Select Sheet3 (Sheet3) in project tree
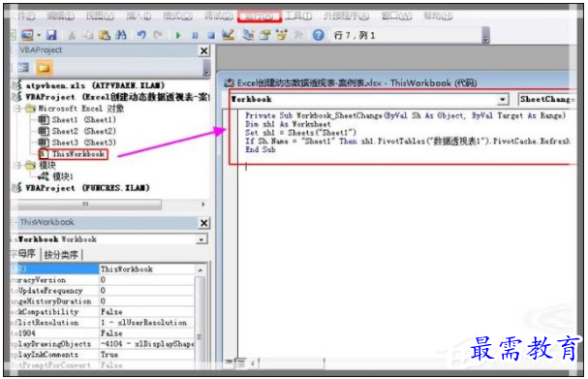 83,142
